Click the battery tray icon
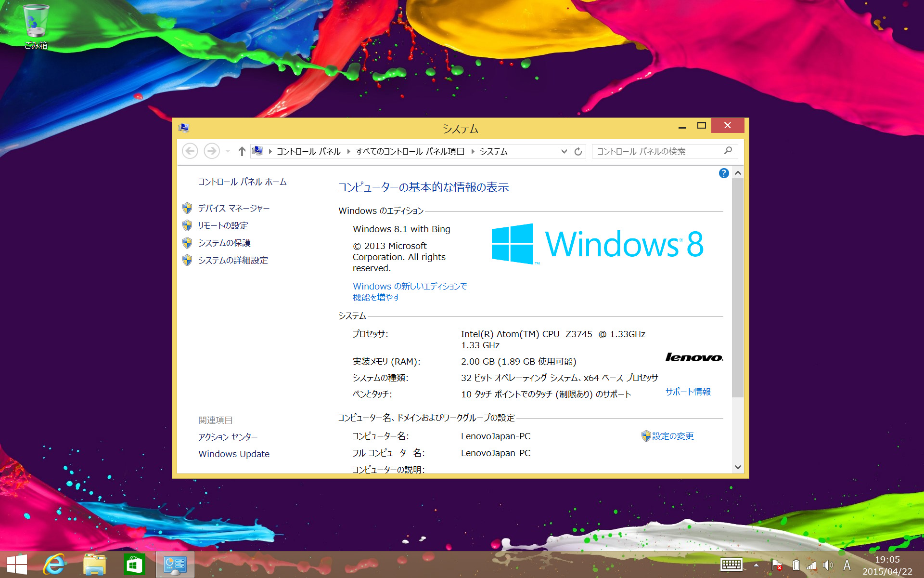The image size is (924, 578). pos(796,565)
